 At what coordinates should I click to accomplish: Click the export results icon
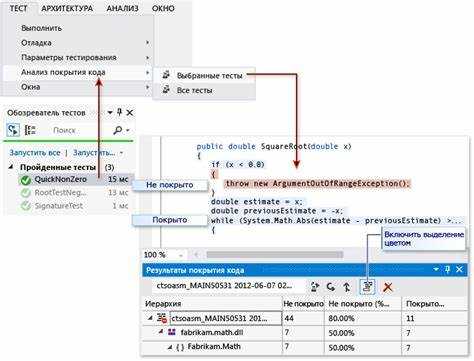(314, 287)
